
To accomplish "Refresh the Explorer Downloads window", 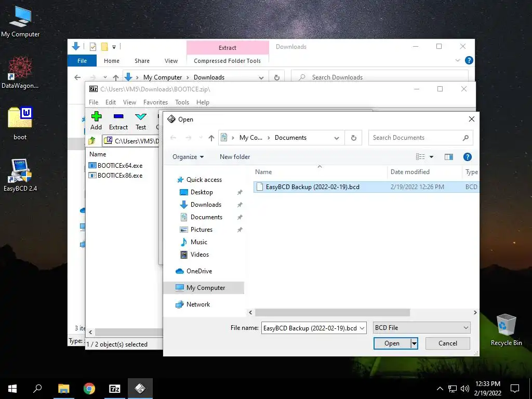I will [x=277, y=77].
